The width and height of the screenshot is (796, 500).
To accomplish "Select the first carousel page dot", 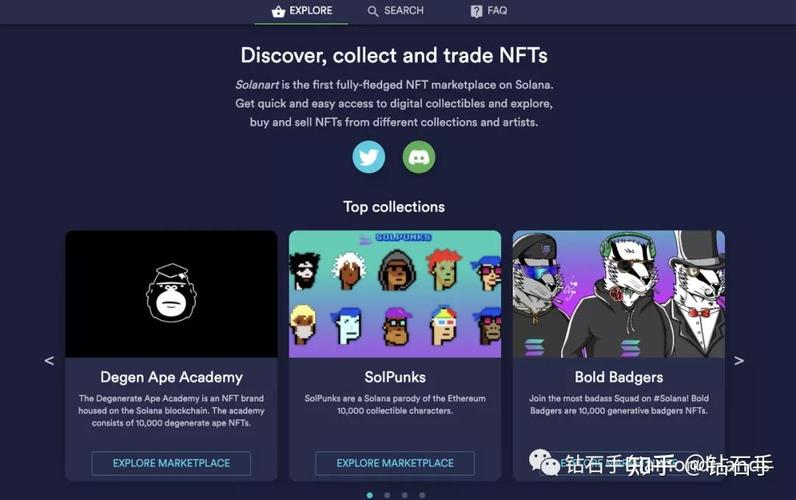I will tap(370, 495).
